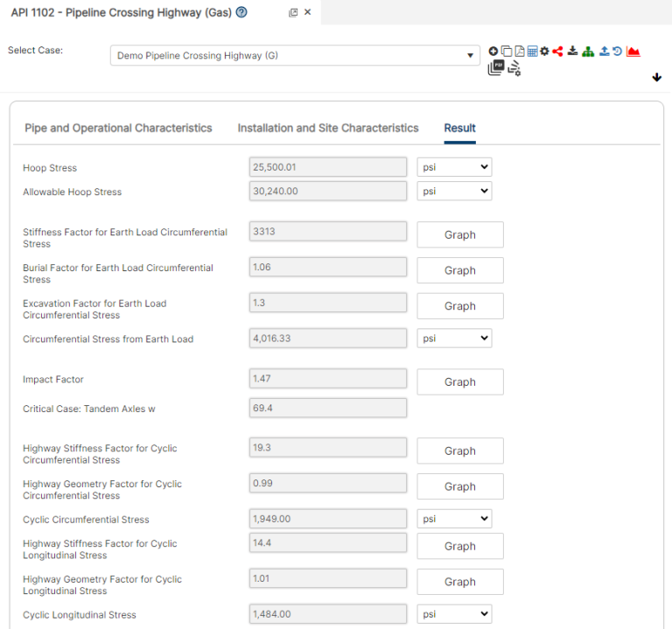This screenshot has height=629, width=672.
Task: Click the Hoop Stress value field
Action: tap(328, 167)
